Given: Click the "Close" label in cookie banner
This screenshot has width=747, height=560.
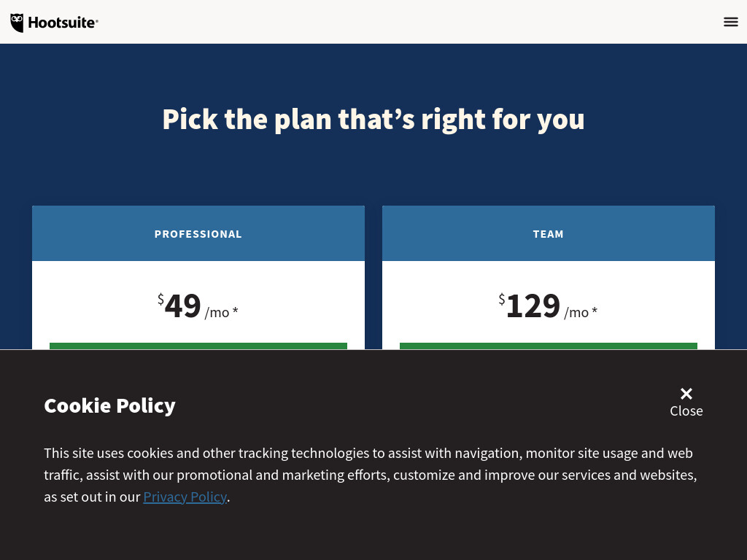Looking at the screenshot, I should (x=686, y=411).
